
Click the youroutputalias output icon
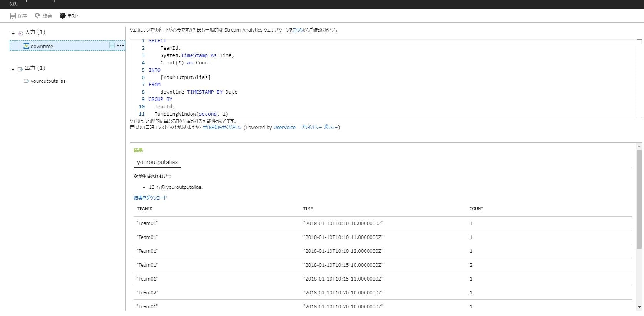pos(26,81)
